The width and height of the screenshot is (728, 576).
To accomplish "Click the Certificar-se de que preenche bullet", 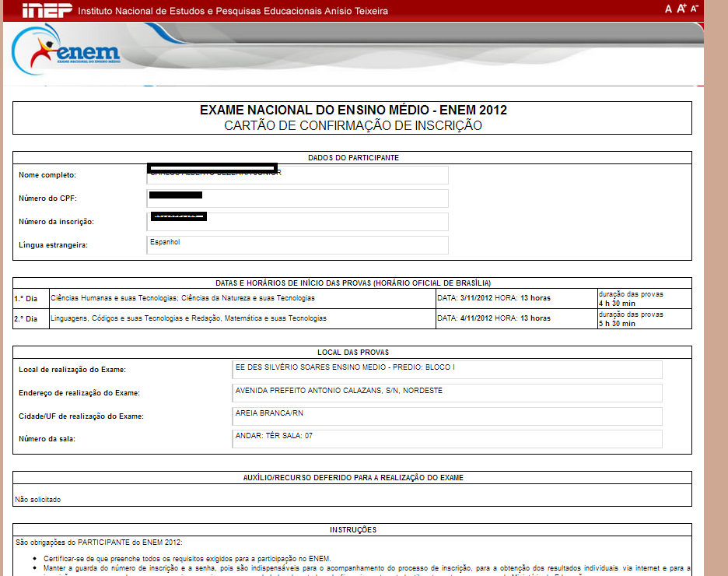I will point(187,559).
